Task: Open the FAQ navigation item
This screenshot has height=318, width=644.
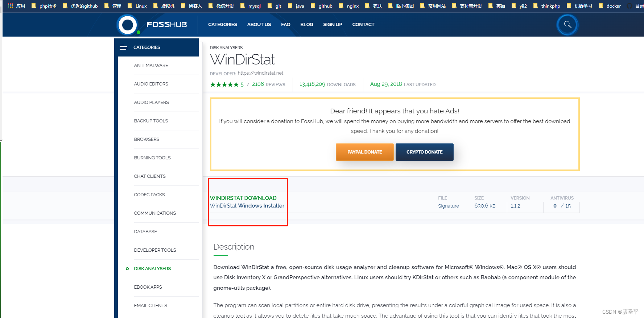Action: pos(286,25)
